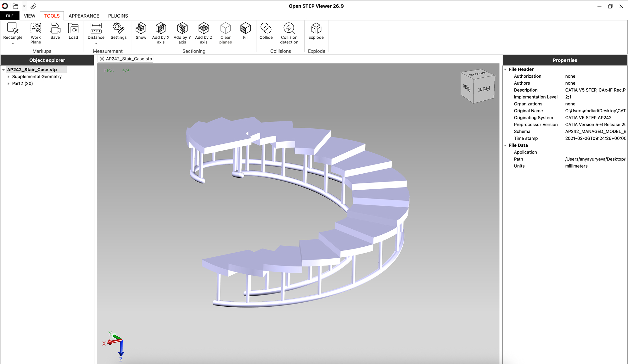The image size is (628, 364).
Task: Expand the Part2 (20) tree node
Action: 8,84
